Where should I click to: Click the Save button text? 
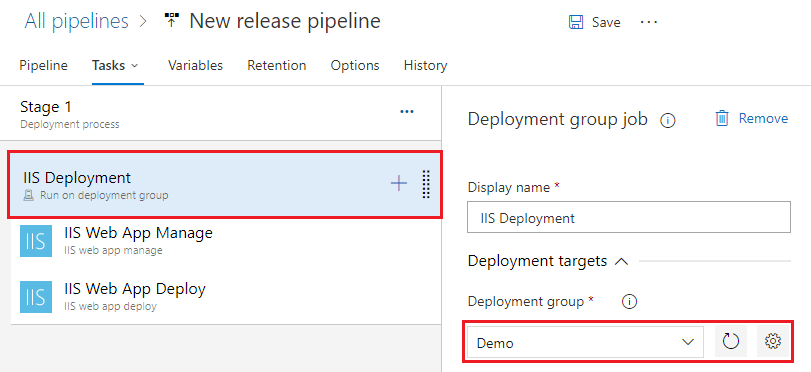point(606,23)
